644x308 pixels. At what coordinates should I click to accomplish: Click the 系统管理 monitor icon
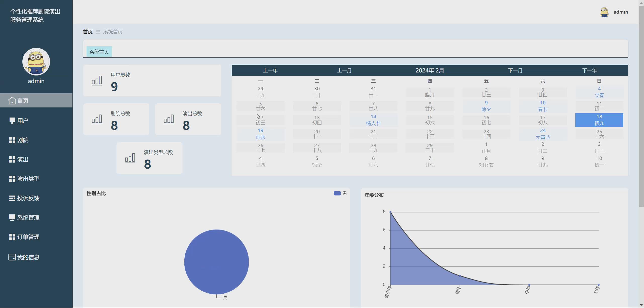tap(12, 218)
